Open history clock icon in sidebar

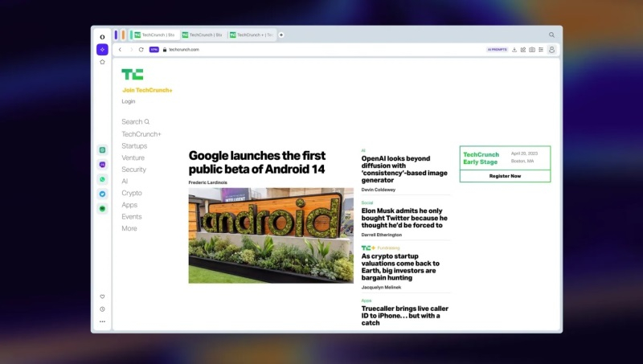pos(102,309)
